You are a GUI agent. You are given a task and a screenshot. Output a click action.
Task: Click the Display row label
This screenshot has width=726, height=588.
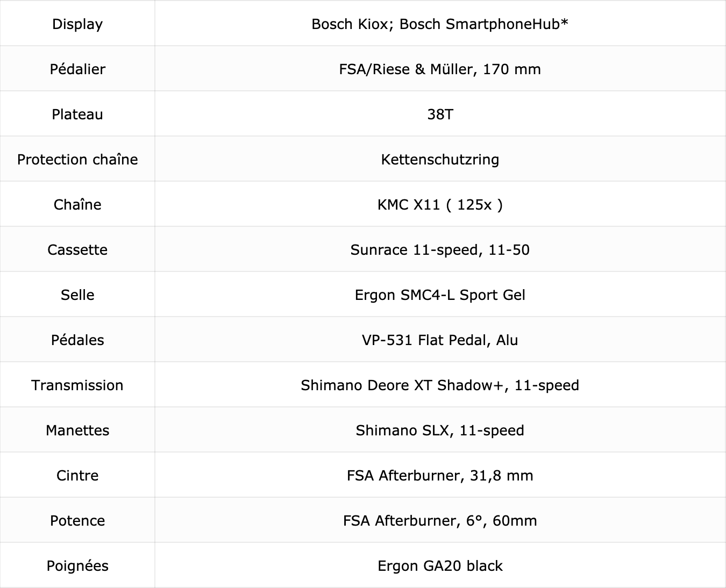click(77, 24)
